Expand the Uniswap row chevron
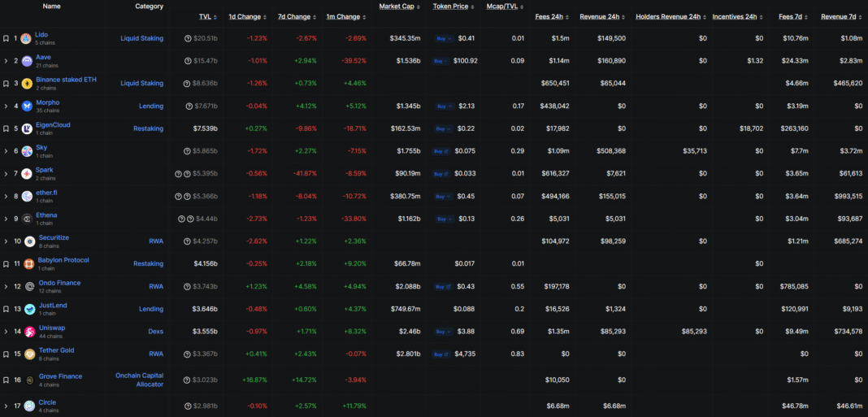 pyautogui.click(x=6, y=332)
